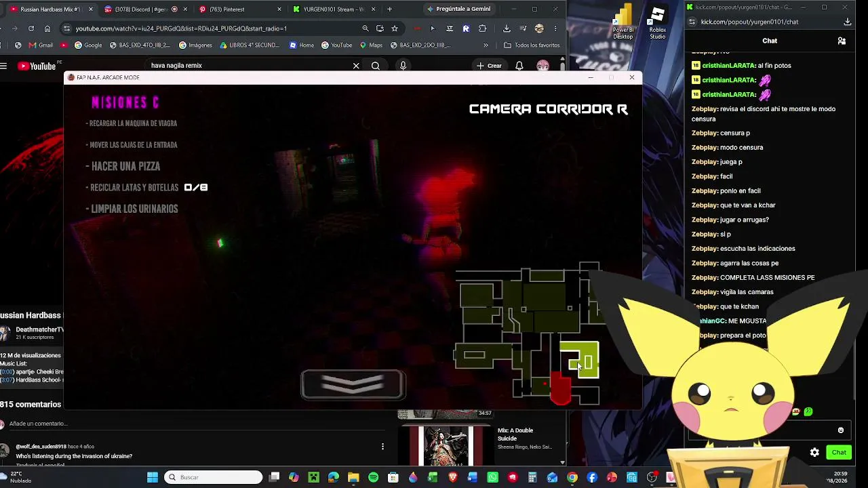
Task: Open Gmail bookmark
Action: (41, 45)
